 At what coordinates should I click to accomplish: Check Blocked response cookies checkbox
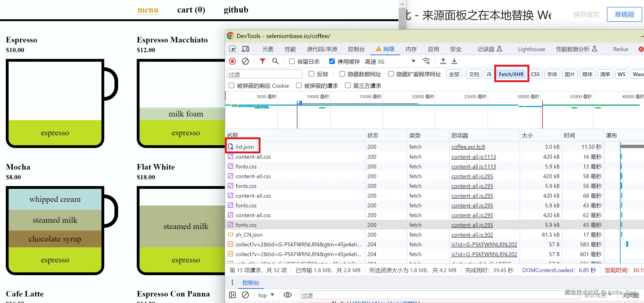click(x=231, y=86)
